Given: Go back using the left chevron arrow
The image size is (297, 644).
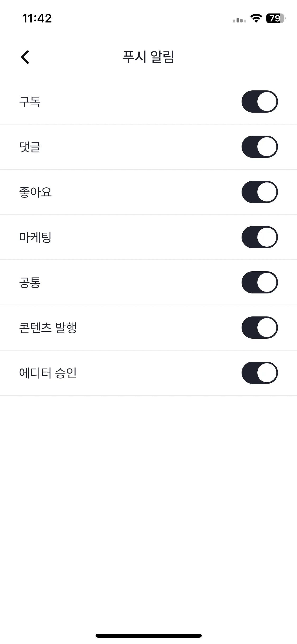Looking at the screenshot, I should 25,57.
